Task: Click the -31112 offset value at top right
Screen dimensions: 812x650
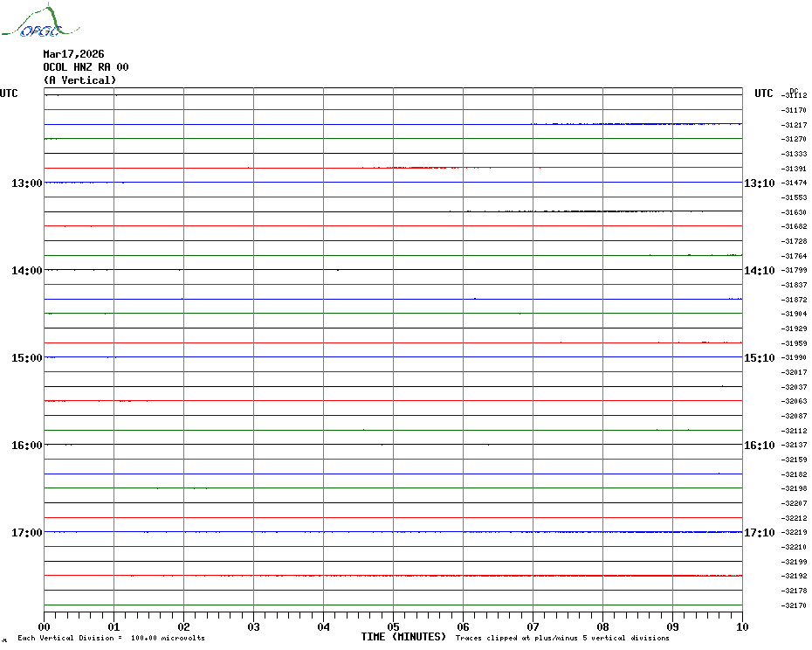Action: coord(795,96)
